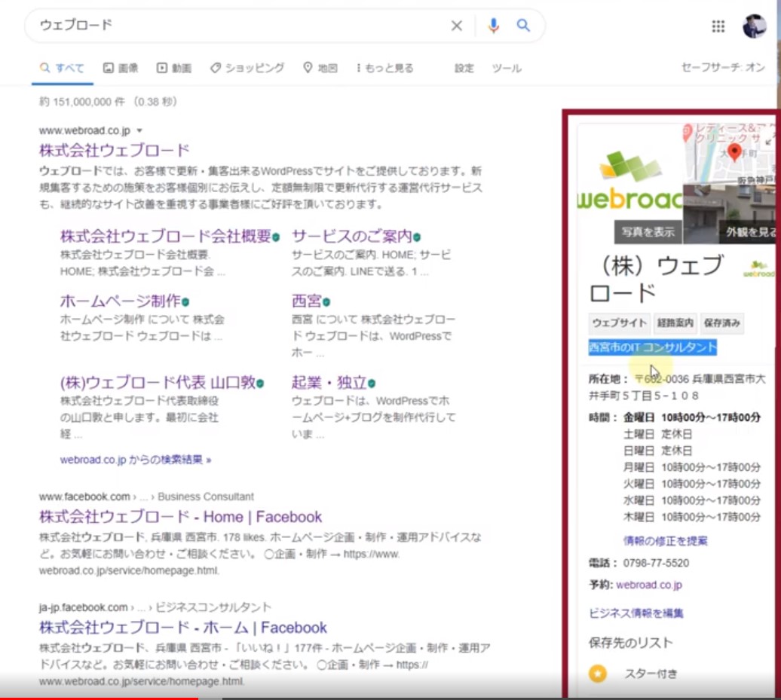Open ホームページ制作 sitelink
Viewport: 781px width, 700px height.
pyautogui.click(x=120, y=301)
